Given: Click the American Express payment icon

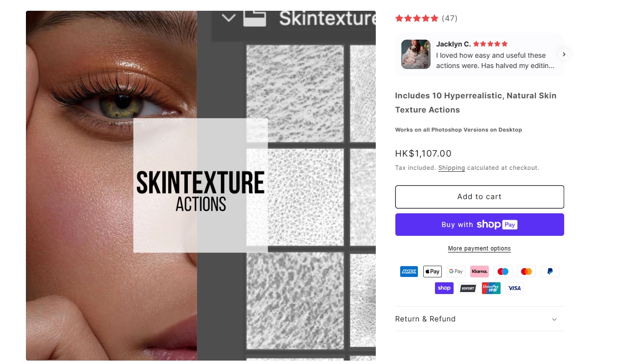Looking at the screenshot, I should (409, 272).
